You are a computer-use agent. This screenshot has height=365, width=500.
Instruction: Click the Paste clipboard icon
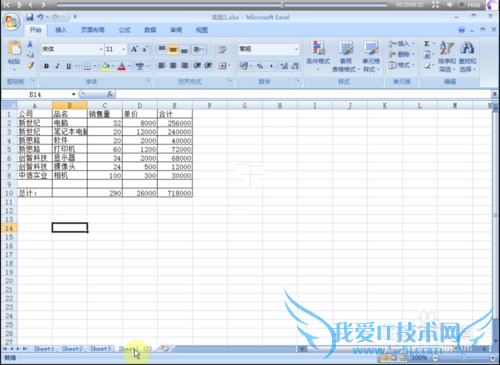click(14, 48)
